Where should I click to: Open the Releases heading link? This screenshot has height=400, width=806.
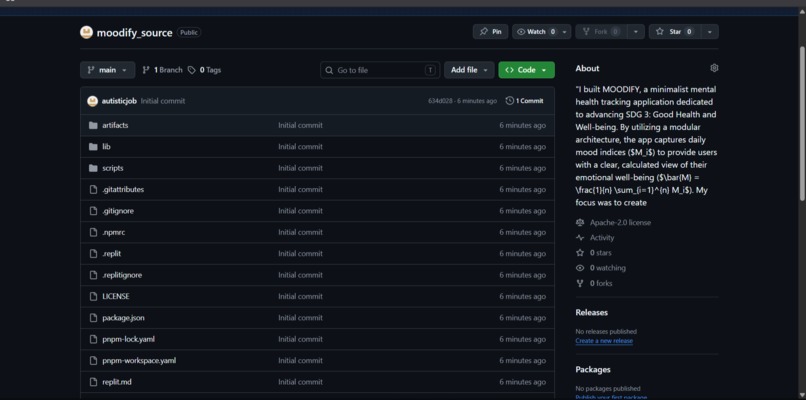tap(592, 313)
